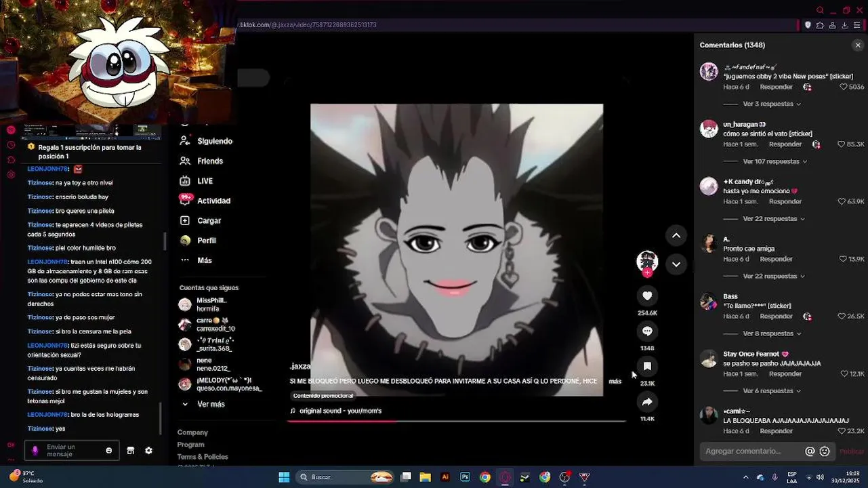This screenshot has height=488, width=868.
Task: Close the Comentarios panel
Action: point(857,45)
